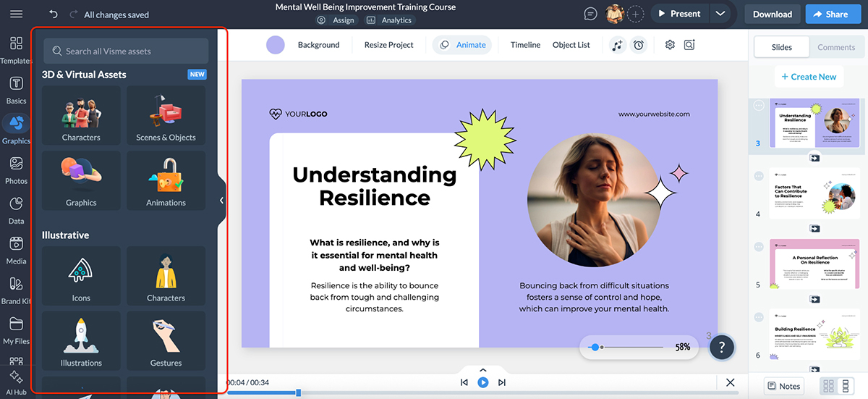
Task: Click Background in the toolbar
Action: pos(318,45)
